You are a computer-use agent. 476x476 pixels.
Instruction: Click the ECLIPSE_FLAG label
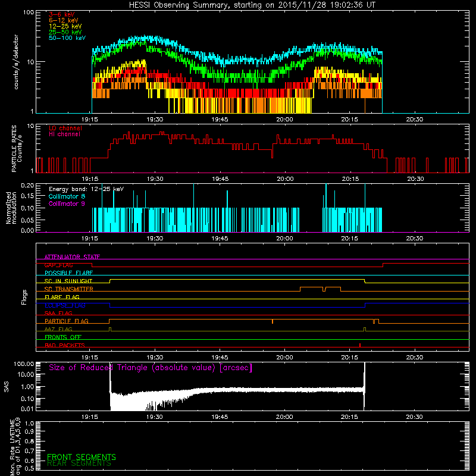coord(65,305)
